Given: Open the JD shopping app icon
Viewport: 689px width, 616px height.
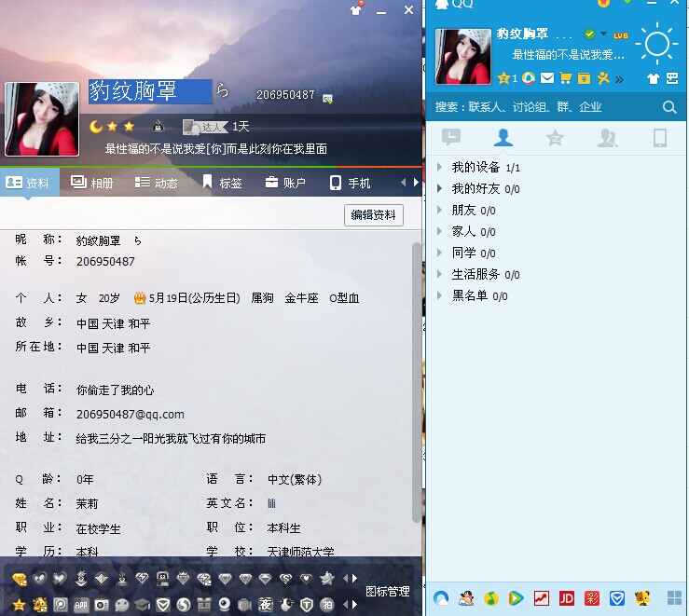Looking at the screenshot, I should (567, 598).
